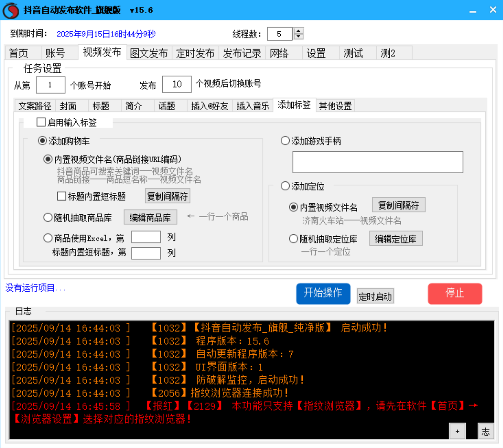503x448 pixels.
Task: Increase 线程数 with the up spinner arrow
Action: [x=298, y=31]
